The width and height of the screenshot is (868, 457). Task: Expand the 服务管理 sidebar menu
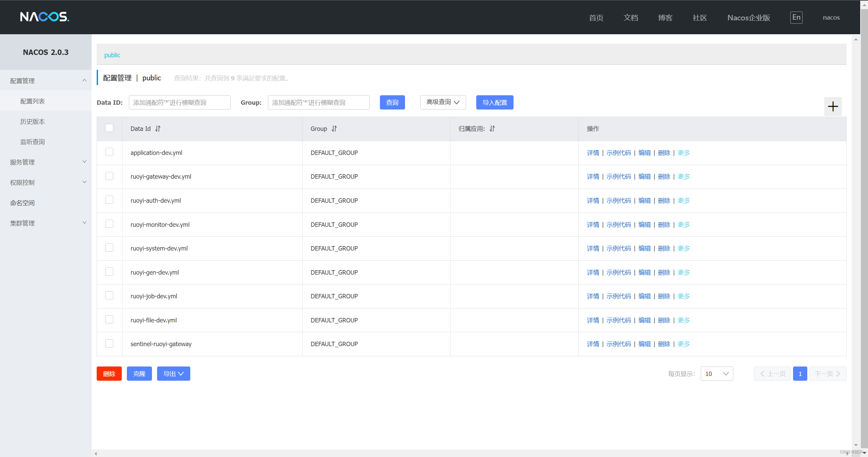(x=45, y=162)
